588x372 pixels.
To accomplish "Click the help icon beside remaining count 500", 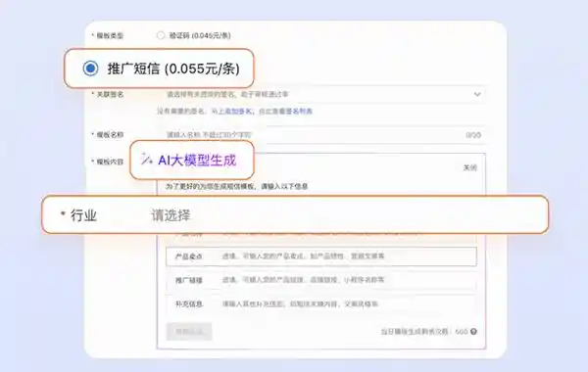I will (x=473, y=332).
